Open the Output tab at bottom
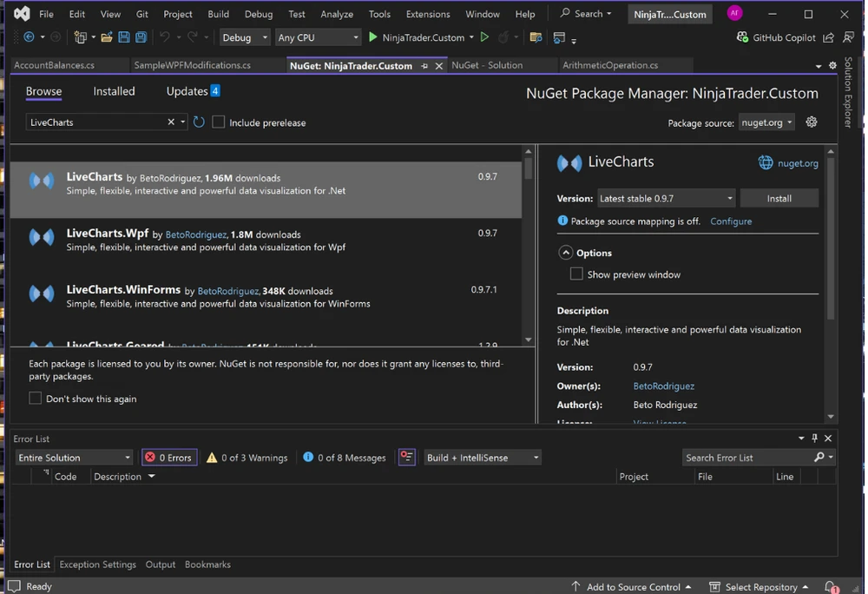 click(x=160, y=564)
